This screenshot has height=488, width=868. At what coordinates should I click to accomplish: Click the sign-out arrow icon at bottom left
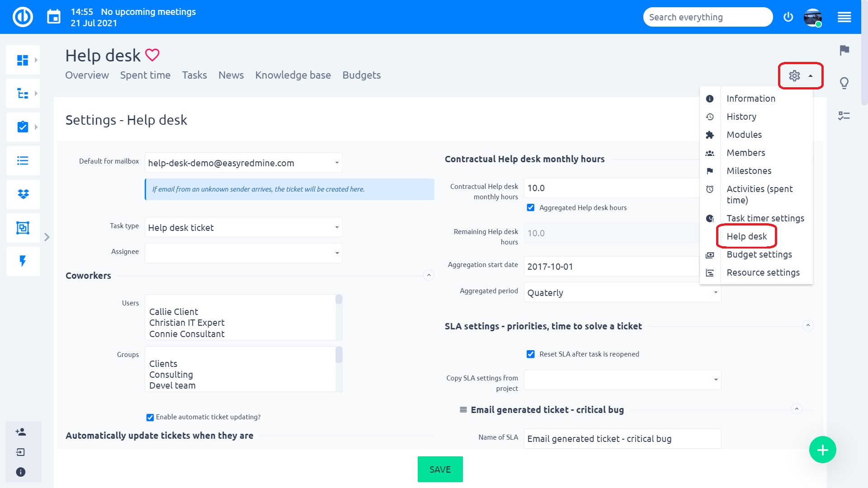21,452
